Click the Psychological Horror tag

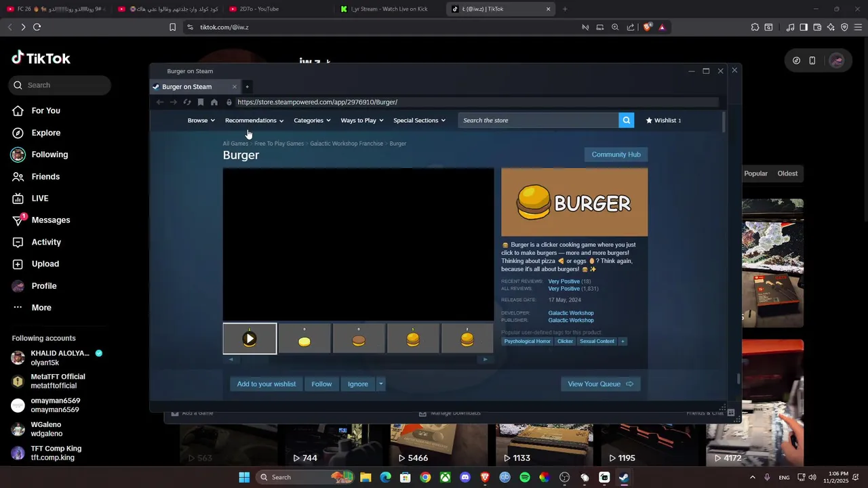pyautogui.click(x=527, y=342)
